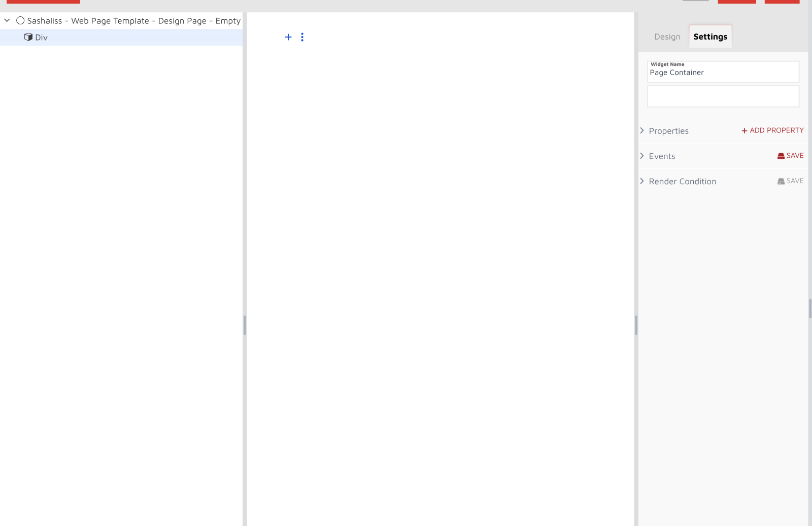This screenshot has height=526, width=812.
Task: Click the plus icon before ADD PROPERTY
Action: [743, 130]
